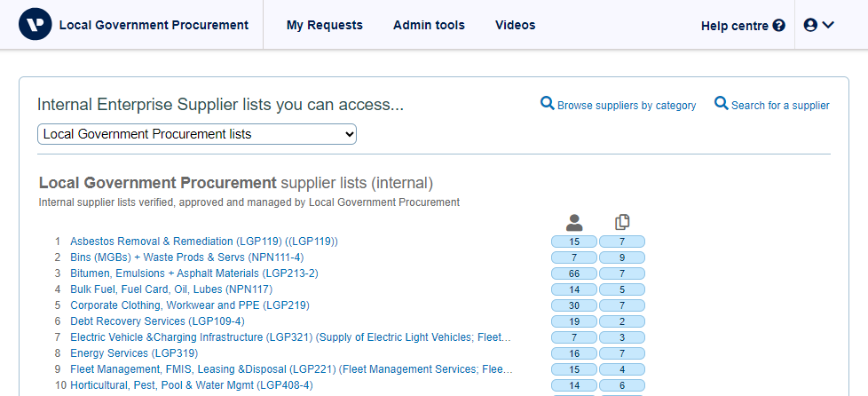Image resolution: width=868 pixels, height=396 pixels.
Task: Click document count 7 for Bitumen
Action: pyautogui.click(x=622, y=273)
